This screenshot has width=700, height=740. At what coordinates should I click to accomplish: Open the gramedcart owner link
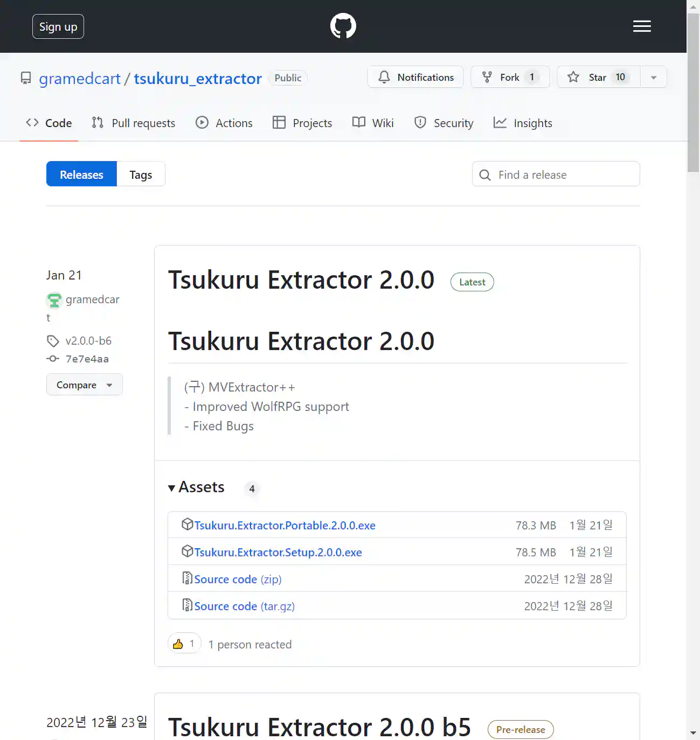click(x=80, y=79)
